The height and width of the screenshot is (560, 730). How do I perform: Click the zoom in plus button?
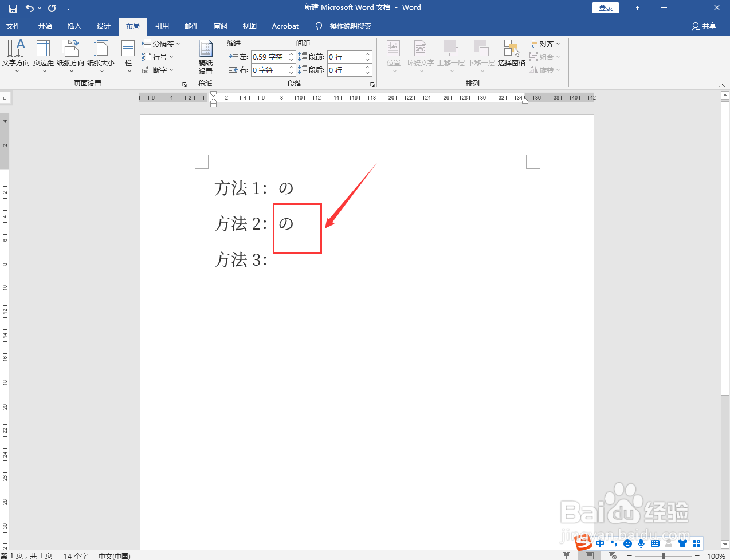coord(697,556)
